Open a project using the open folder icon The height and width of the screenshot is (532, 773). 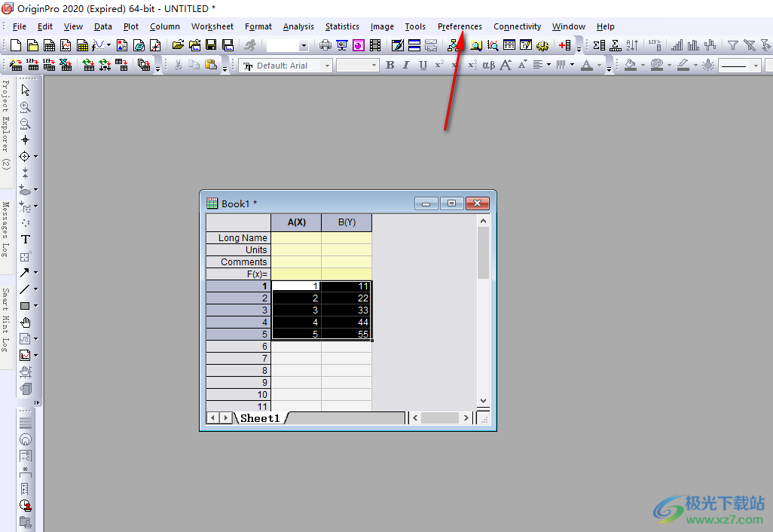point(178,45)
